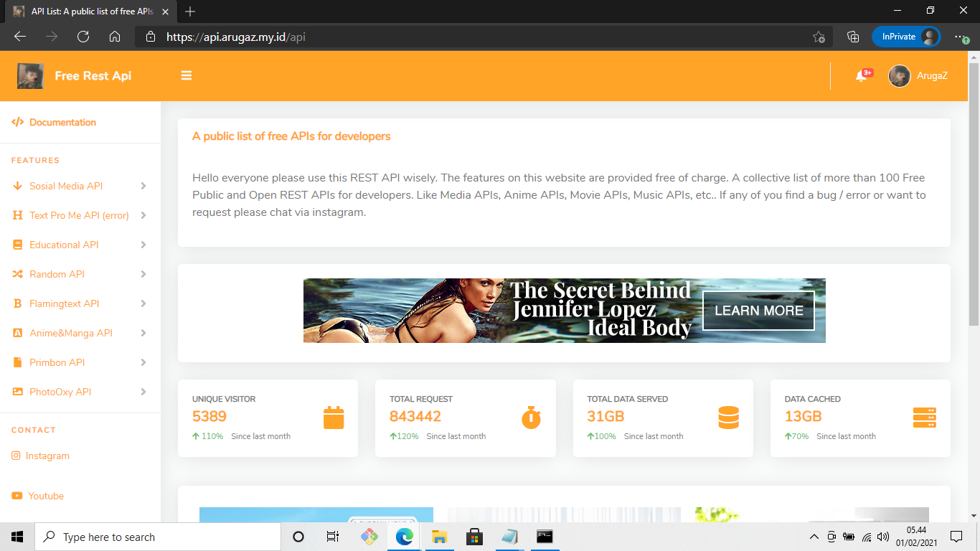The image size is (980, 551).
Task: Select the API List browser tab
Action: pos(90,11)
